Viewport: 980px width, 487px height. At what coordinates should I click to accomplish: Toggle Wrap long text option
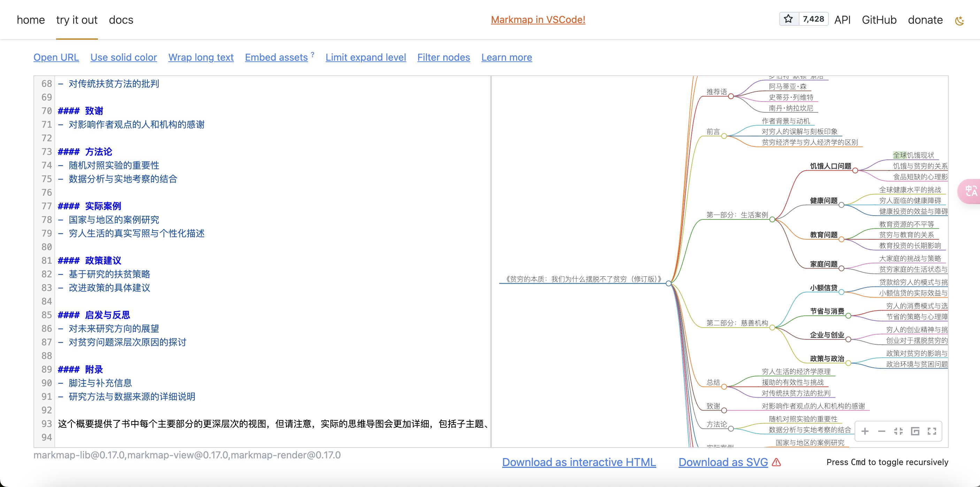(x=201, y=58)
